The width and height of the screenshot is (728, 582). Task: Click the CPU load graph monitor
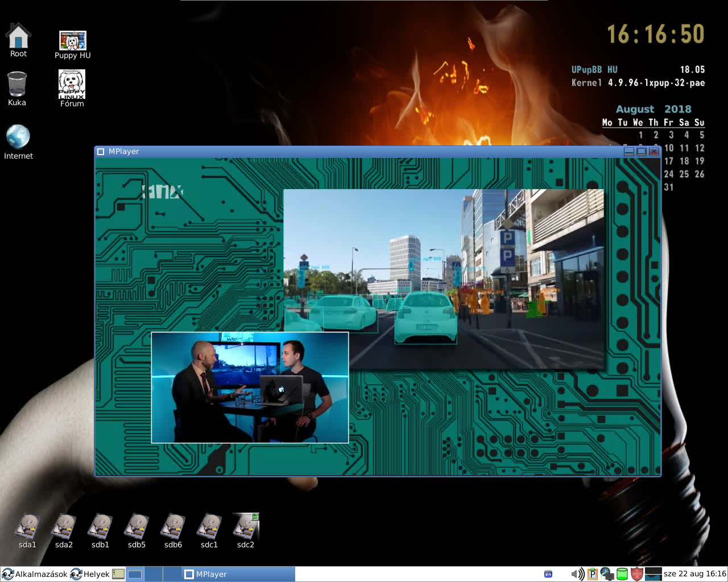653,574
